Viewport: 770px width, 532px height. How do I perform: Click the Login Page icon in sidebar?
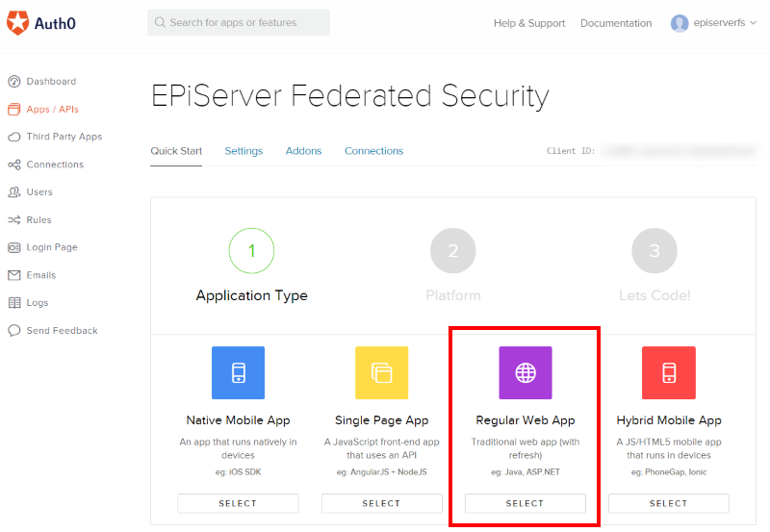14,247
